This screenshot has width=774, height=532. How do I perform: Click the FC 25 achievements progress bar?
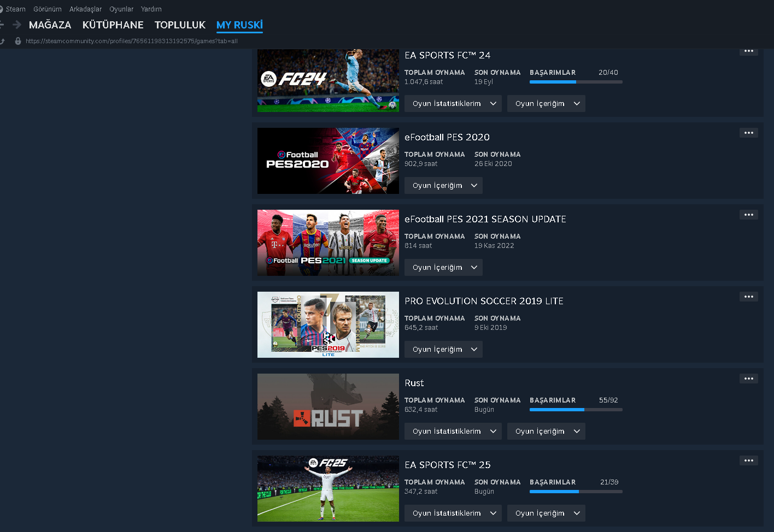(x=576, y=492)
